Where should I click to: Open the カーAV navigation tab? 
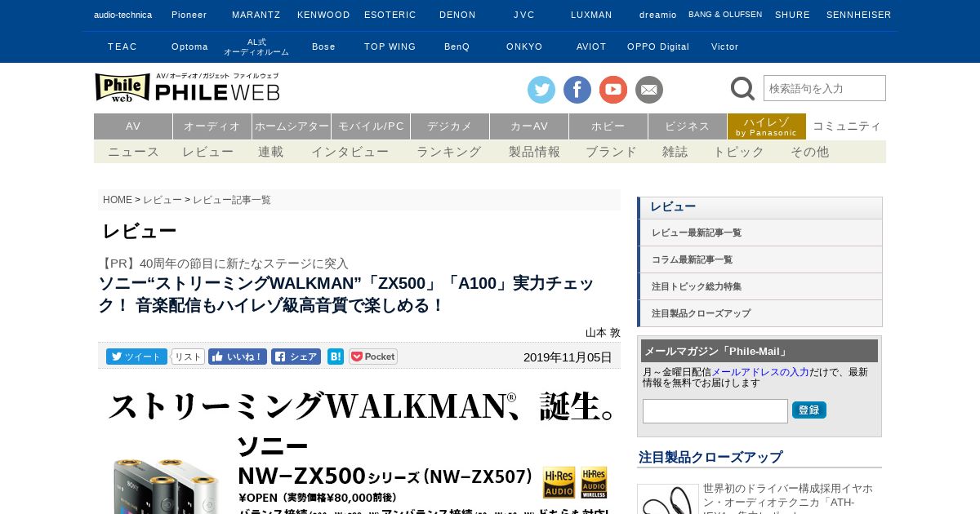tap(529, 126)
